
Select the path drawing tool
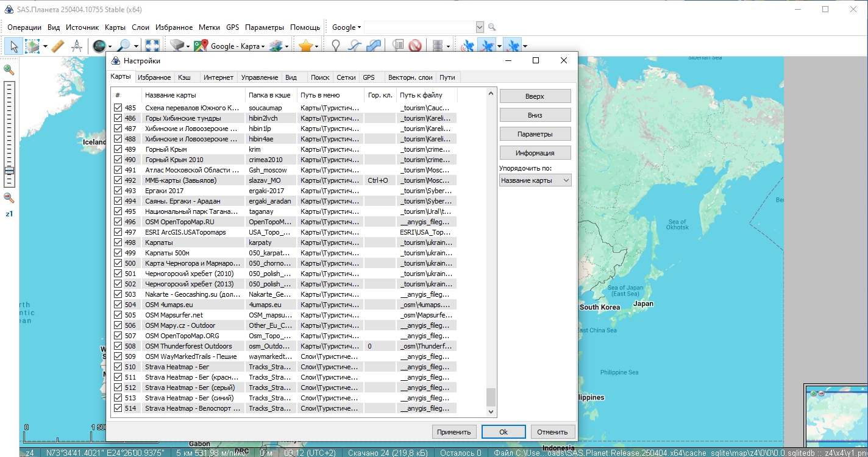click(x=354, y=45)
